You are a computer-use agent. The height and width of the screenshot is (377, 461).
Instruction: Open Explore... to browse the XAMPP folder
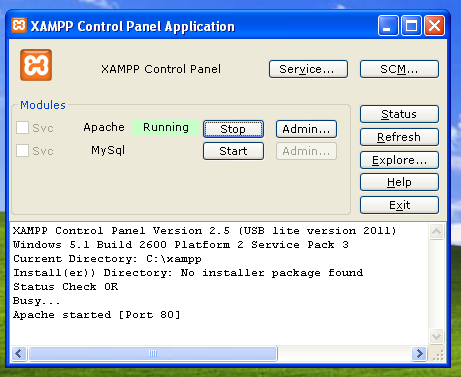399,160
